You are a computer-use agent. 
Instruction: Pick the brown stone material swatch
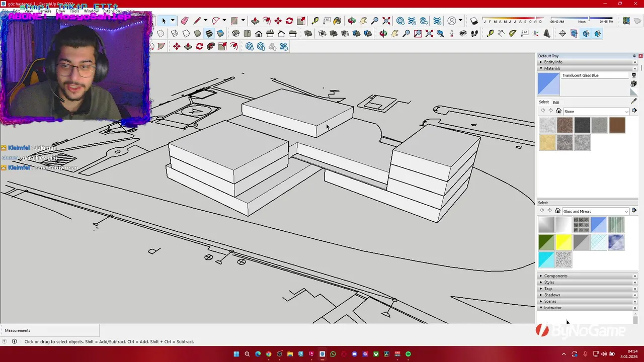point(617,125)
